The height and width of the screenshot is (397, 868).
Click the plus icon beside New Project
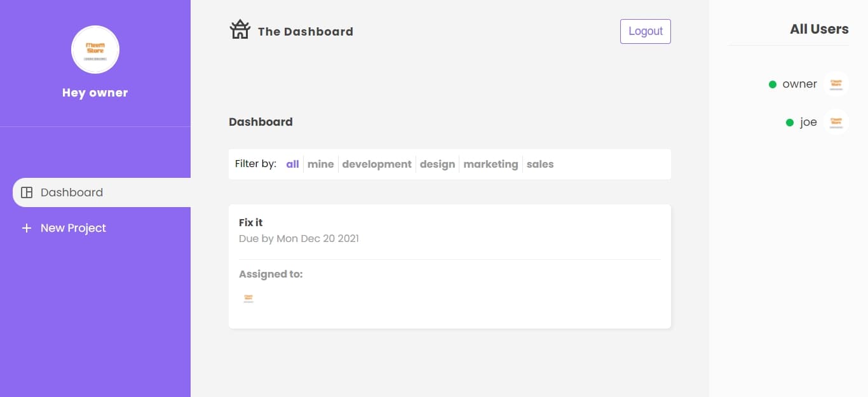[x=27, y=228]
